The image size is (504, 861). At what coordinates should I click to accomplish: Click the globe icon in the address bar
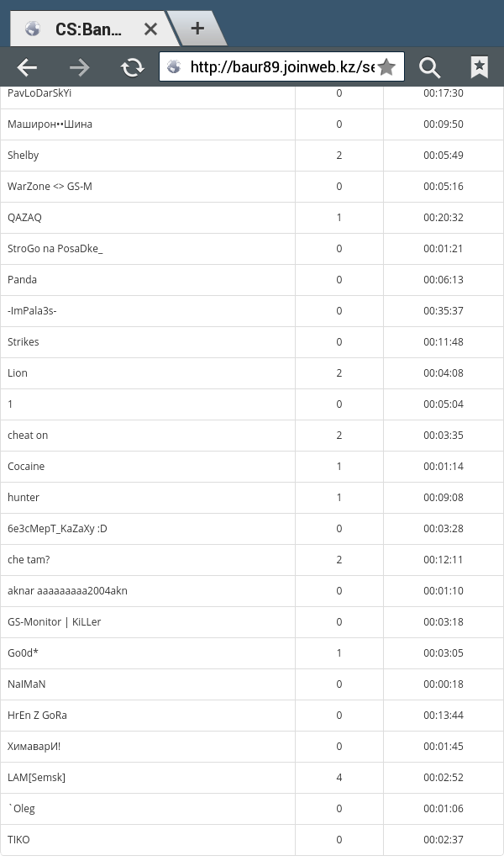point(174,67)
